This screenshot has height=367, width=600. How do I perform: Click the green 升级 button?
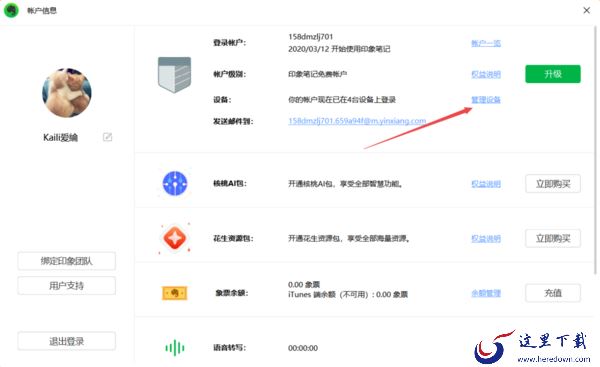(553, 74)
